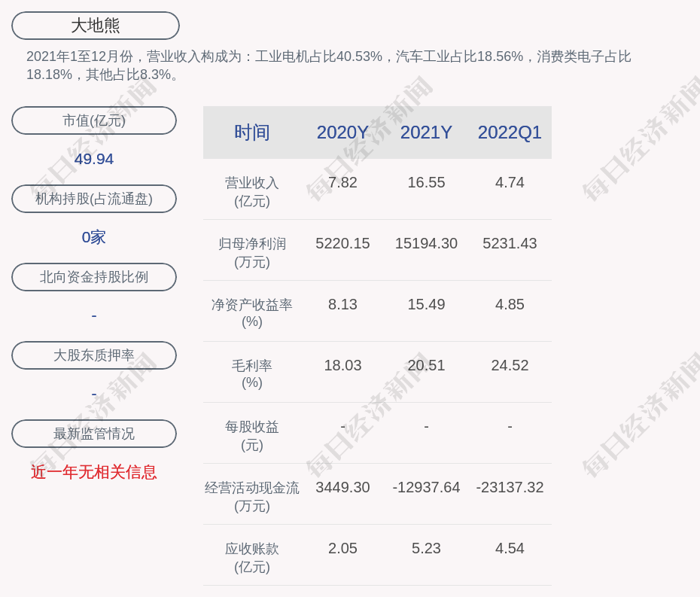Select gross margin value 24.52
The image size is (700, 597).
[510, 365]
